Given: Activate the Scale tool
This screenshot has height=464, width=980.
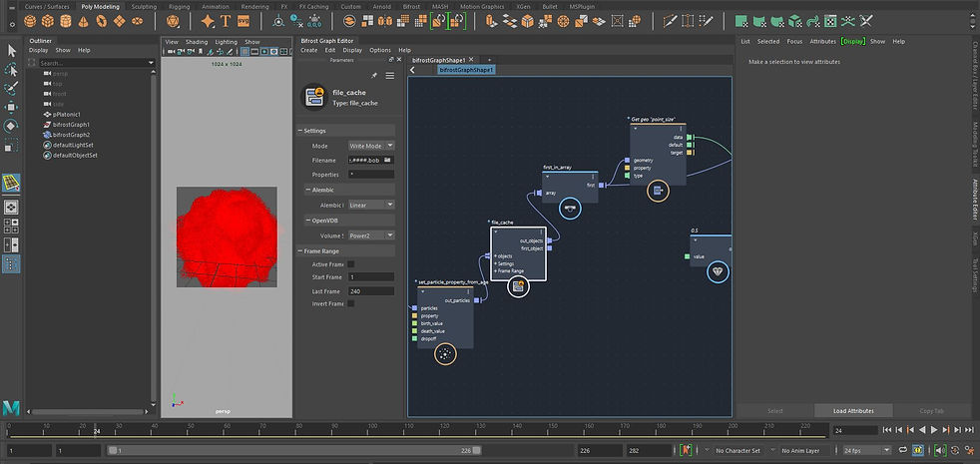Looking at the screenshot, I should coord(11,147).
